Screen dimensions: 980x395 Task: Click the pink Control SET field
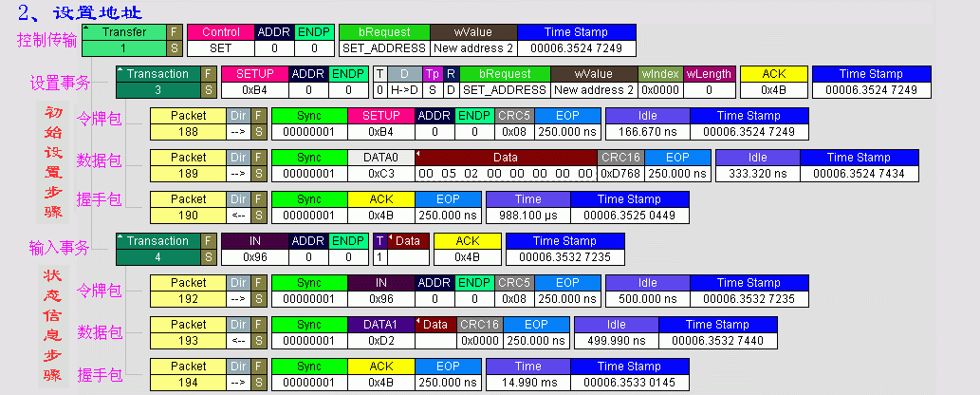coord(220,47)
